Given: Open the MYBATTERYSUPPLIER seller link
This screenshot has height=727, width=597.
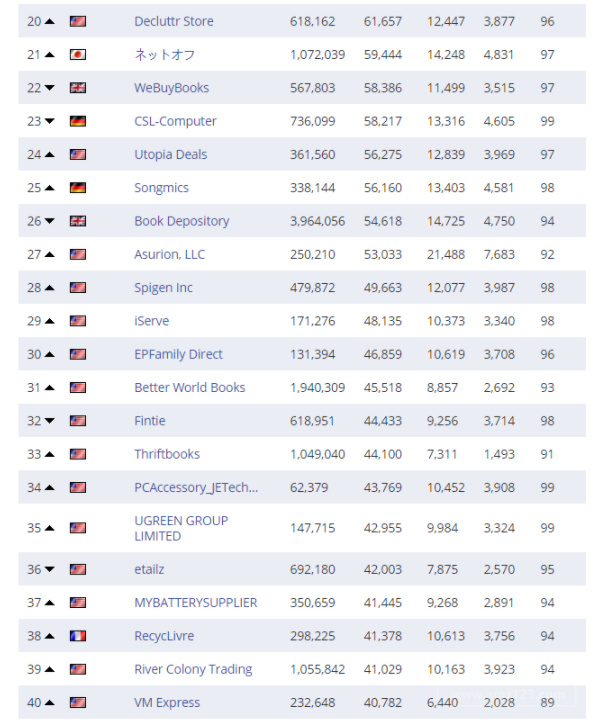Looking at the screenshot, I should click(196, 603).
